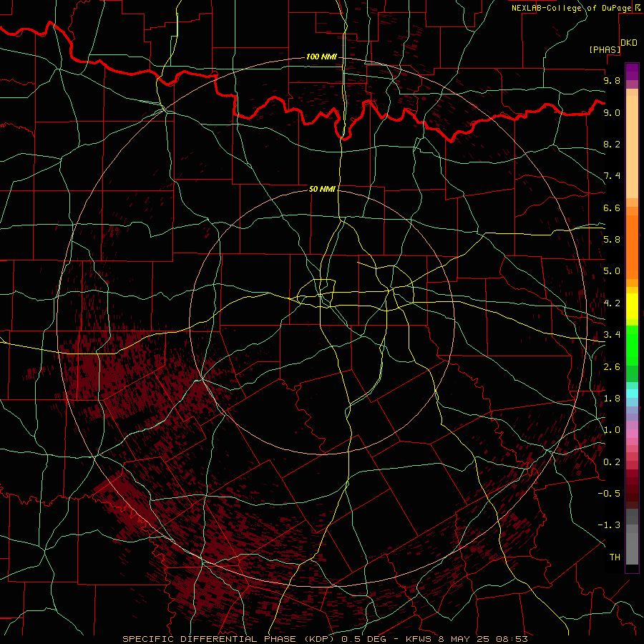Click the 3.4 value on the color scale
The width and height of the screenshot is (644, 644).
pos(612,335)
